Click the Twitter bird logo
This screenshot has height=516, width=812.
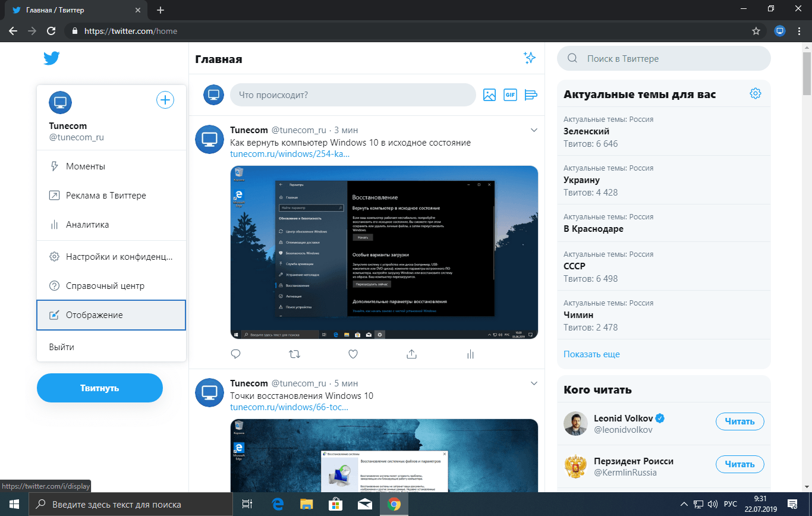52,58
